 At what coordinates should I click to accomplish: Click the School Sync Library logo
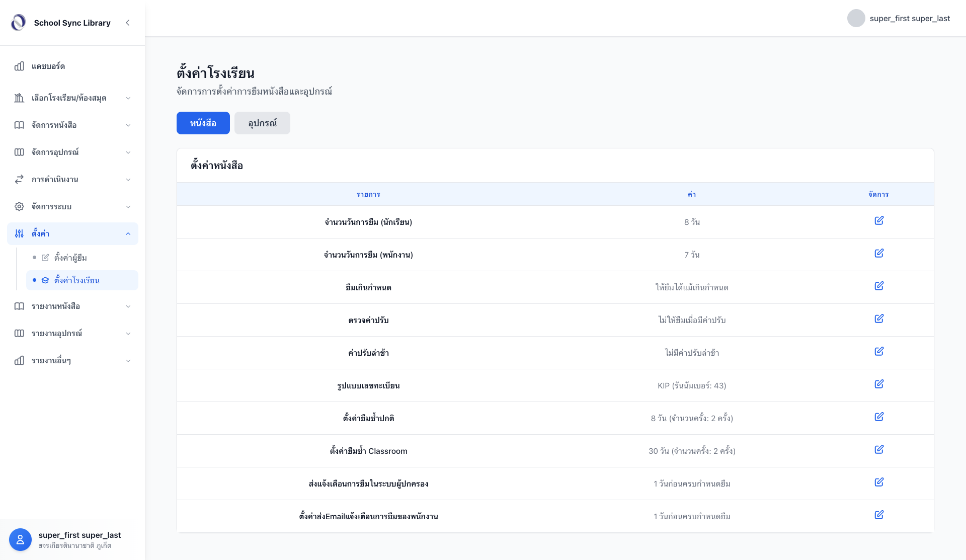point(19,23)
